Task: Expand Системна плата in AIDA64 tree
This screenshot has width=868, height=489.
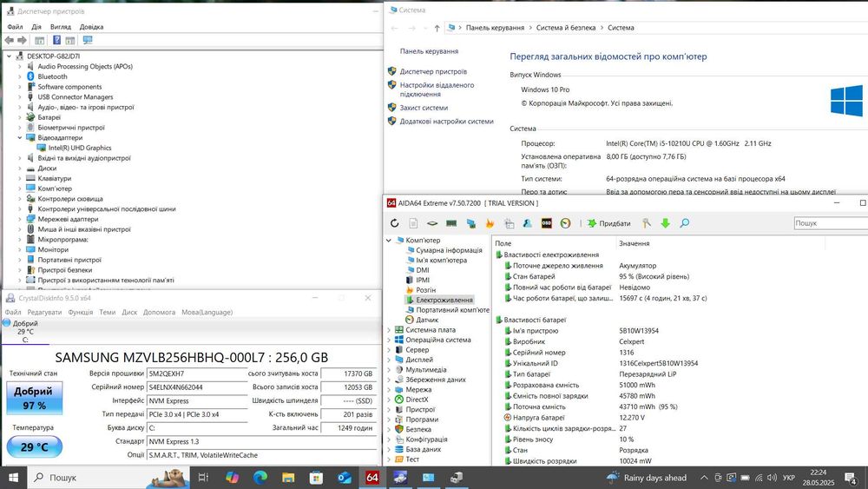Action: (389, 330)
